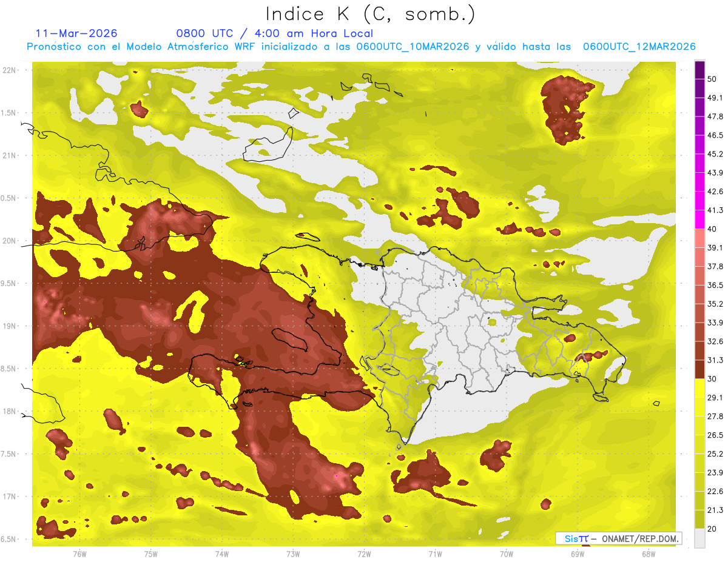Click color scale value '33.9'
The width and height of the screenshot is (728, 562).
click(x=715, y=323)
